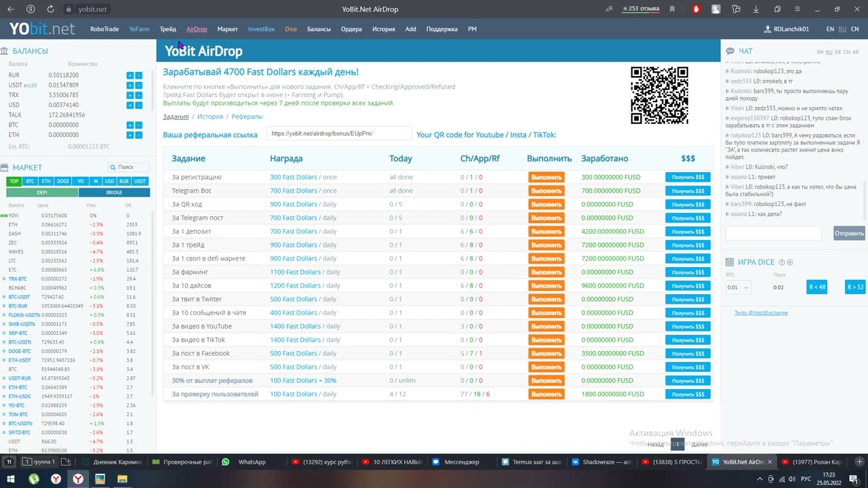Select the YO market filter tab
Image resolution: width=868 pixels, height=488 pixels.
pos(81,181)
